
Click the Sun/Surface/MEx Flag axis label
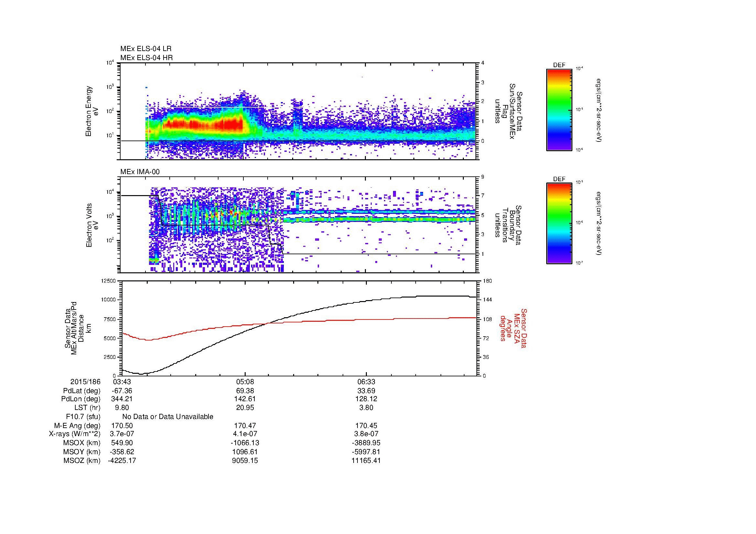click(x=509, y=111)
